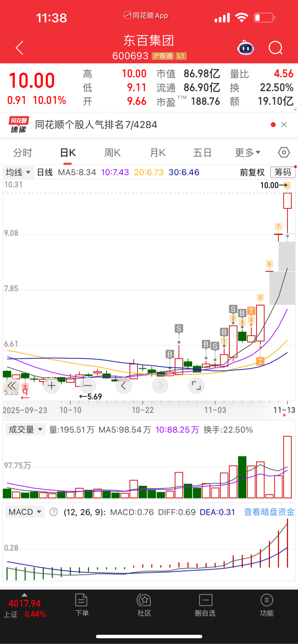This screenshot has height=644, width=298.
Task: Tap the 换手:22.50% volume label
Action: (x=228, y=430)
